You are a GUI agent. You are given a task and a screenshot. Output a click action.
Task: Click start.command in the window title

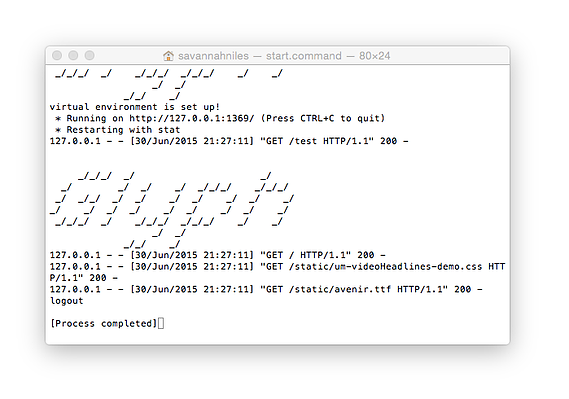coord(304,56)
